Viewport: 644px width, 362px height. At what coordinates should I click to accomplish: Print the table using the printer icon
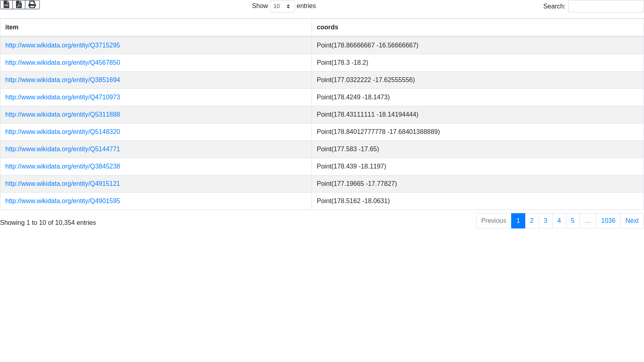[32, 4]
